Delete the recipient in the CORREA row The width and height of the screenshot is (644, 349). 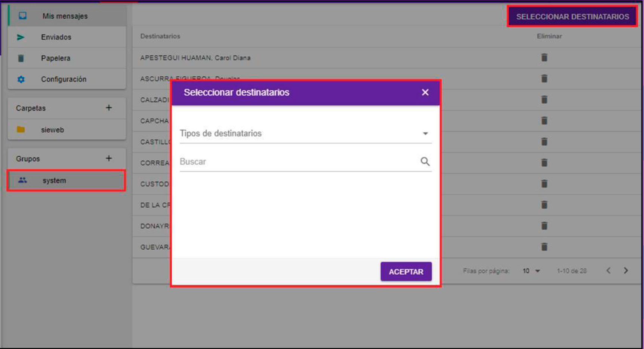(x=544, y=163)
